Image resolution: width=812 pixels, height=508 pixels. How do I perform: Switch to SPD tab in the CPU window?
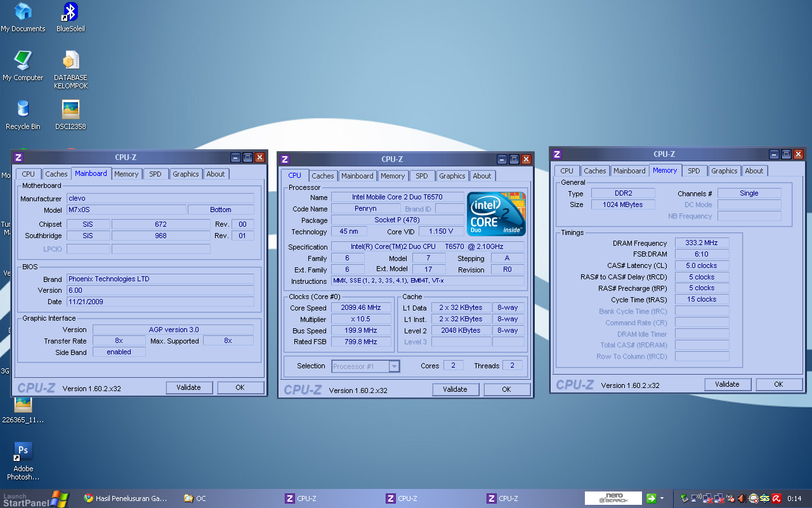coord(422,176)
